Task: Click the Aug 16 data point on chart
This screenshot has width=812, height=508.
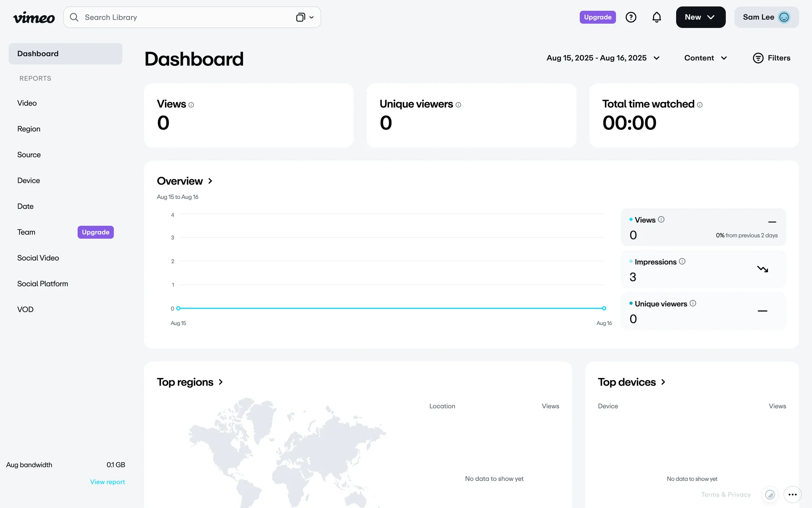Action: (x=604, y=308)
